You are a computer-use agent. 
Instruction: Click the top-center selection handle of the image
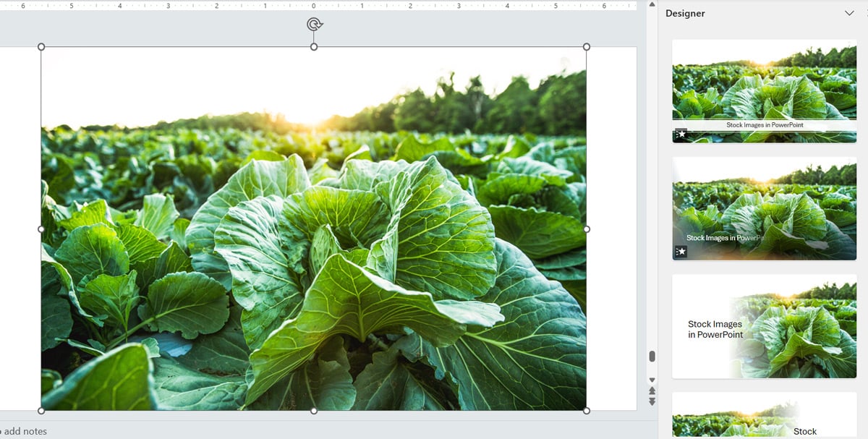(x=313, y=46)
